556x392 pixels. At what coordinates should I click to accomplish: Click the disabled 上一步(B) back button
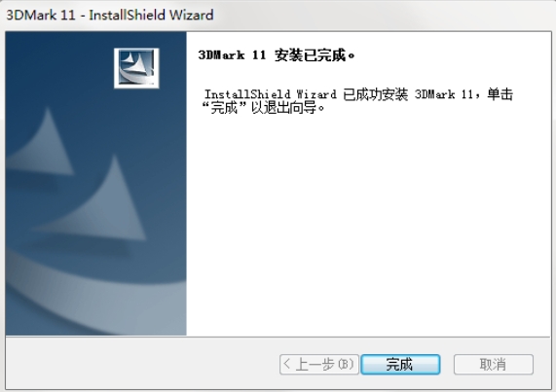(319, 364)
